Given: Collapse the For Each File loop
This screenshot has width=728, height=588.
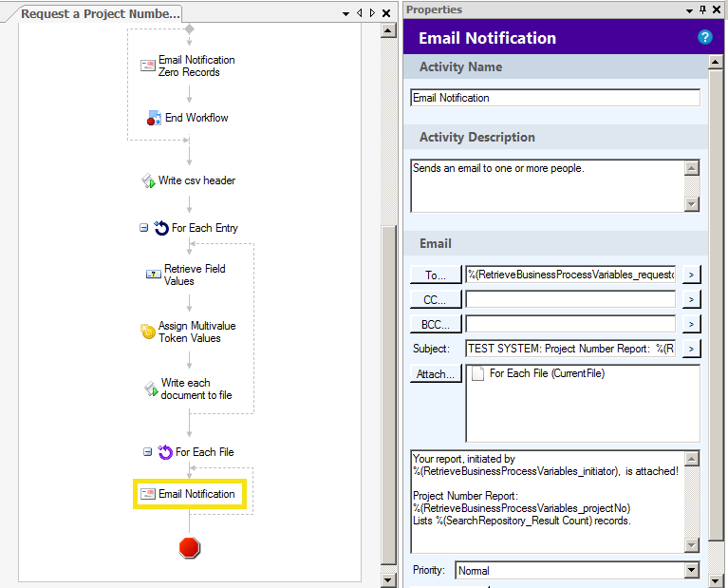Looking at the screenshot, I should coord(147,452).
